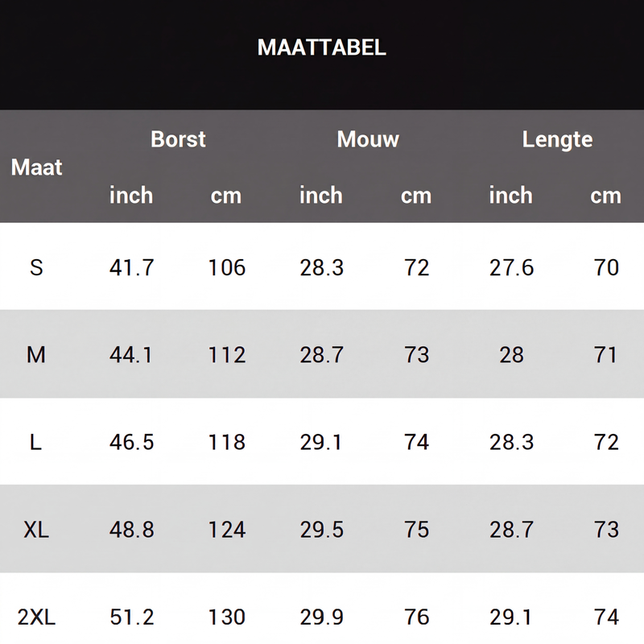The image size is (644, 644).
Task: Click the 48.8 Borst inch value
Action: (x=132, y=530)
